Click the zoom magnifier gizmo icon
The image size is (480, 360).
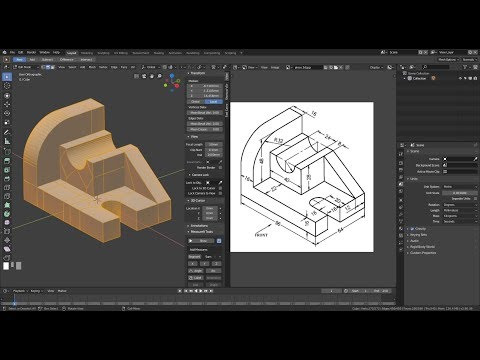(x=160, y=76)
